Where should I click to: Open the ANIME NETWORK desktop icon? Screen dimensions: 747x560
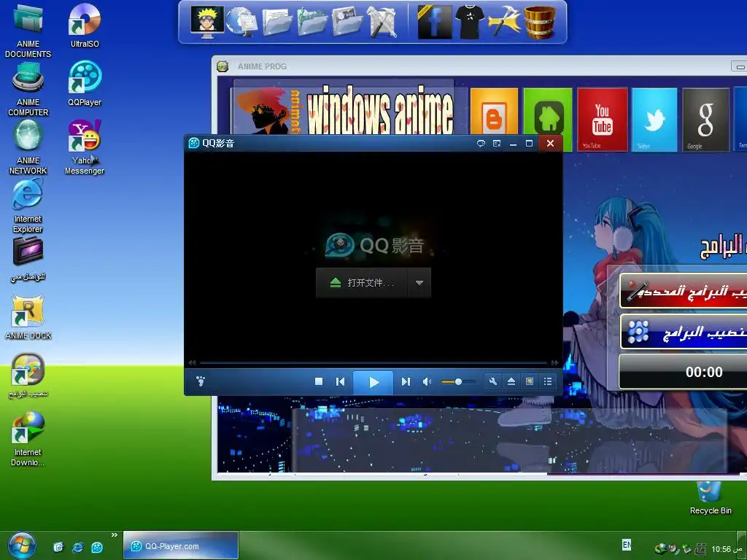(28, 147)
